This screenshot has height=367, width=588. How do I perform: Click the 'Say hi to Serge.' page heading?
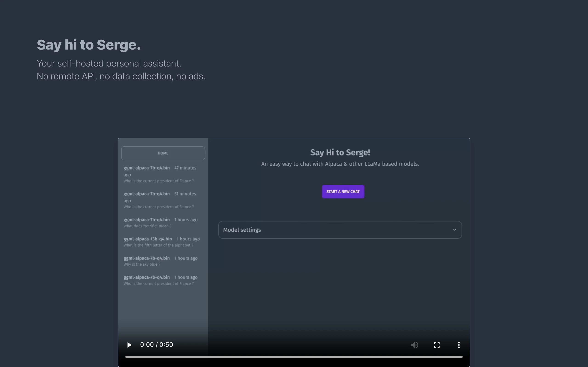(x=89, y=45)
